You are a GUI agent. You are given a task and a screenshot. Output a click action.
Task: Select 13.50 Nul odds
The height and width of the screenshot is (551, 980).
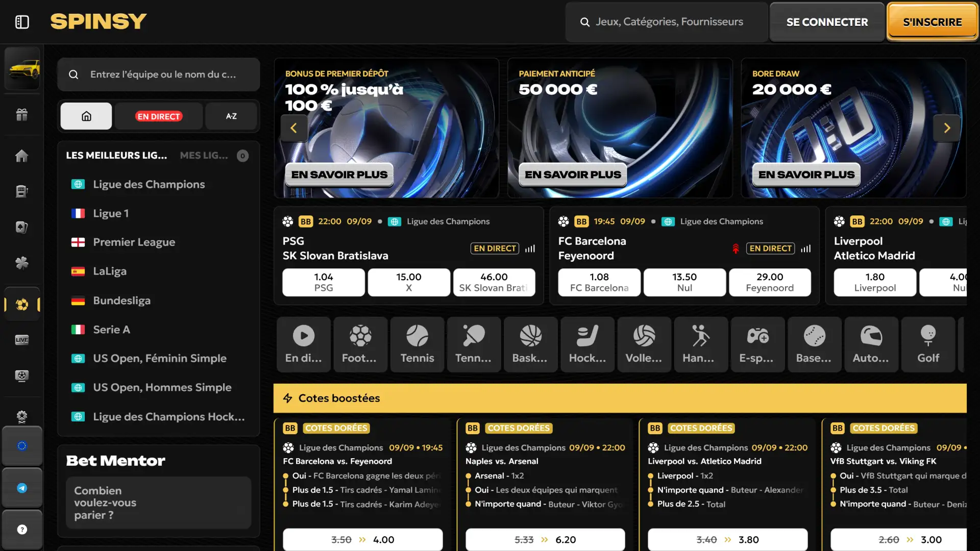click(x=684, y=282)
